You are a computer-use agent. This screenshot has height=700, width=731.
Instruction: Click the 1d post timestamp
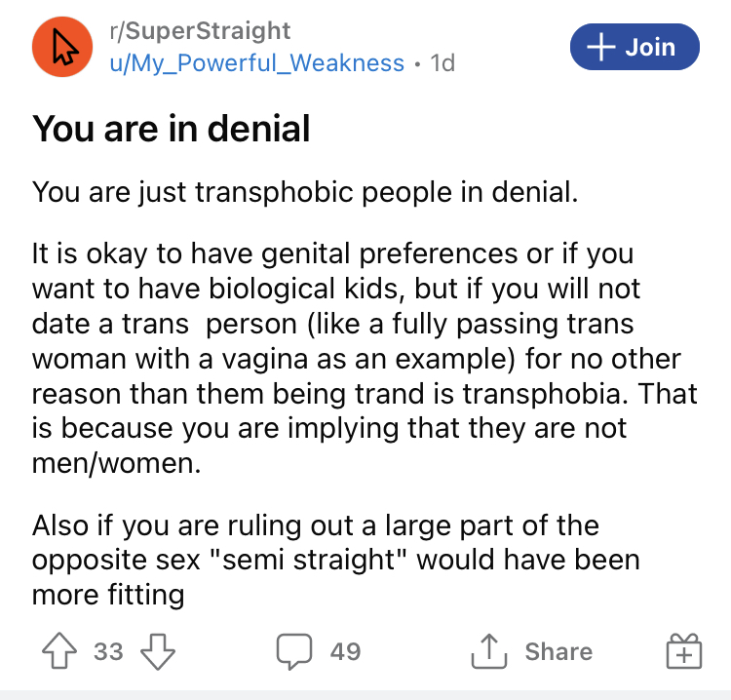pos(442,63)
